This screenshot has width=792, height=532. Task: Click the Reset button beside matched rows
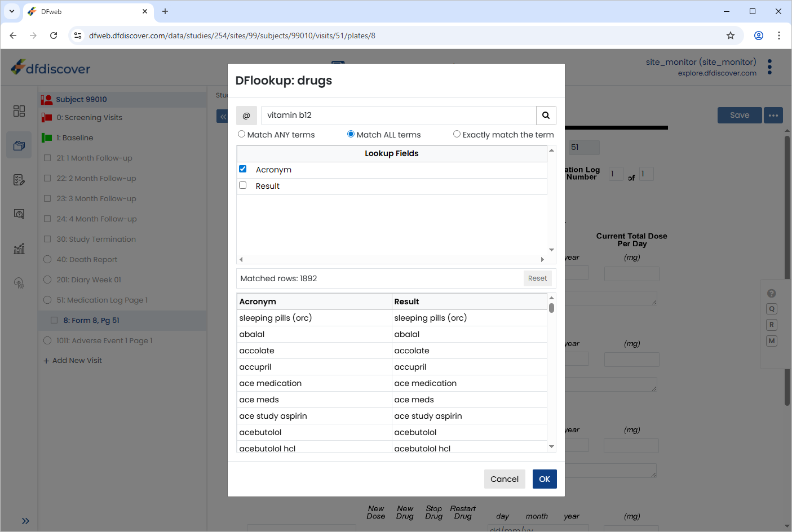537,278
